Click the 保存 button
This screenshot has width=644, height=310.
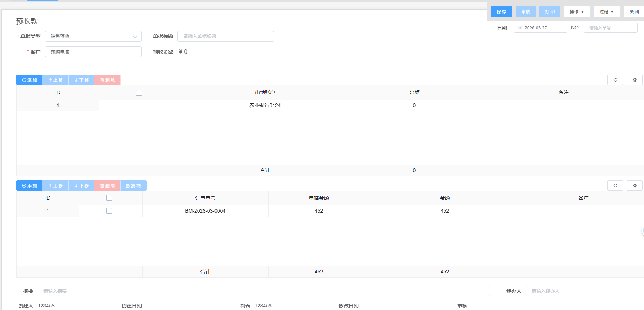click(x=501, y=11)
